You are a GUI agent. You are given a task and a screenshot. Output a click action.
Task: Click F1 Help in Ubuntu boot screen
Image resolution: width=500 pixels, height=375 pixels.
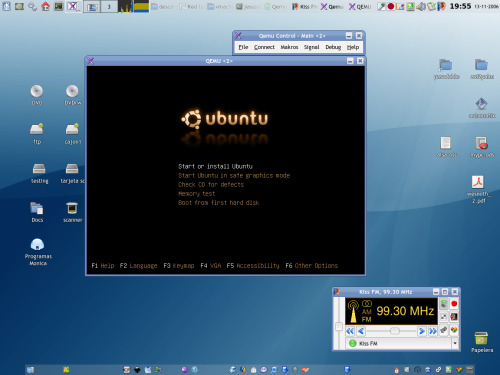tap(103, 265)
